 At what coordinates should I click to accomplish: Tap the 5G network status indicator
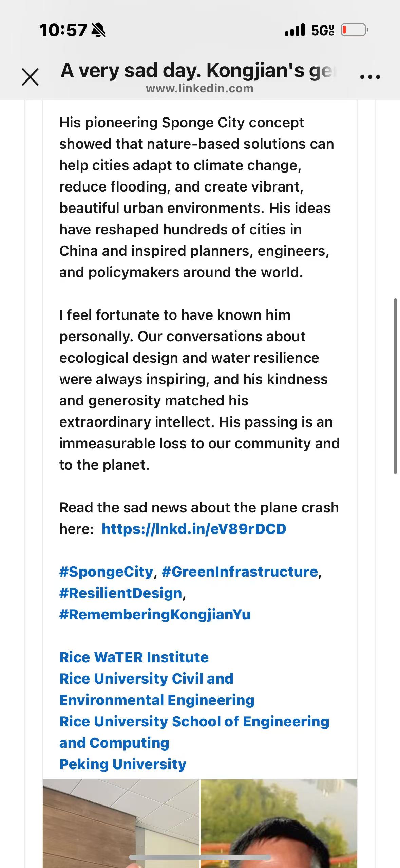pyautogui.click(x=323, y=30)
